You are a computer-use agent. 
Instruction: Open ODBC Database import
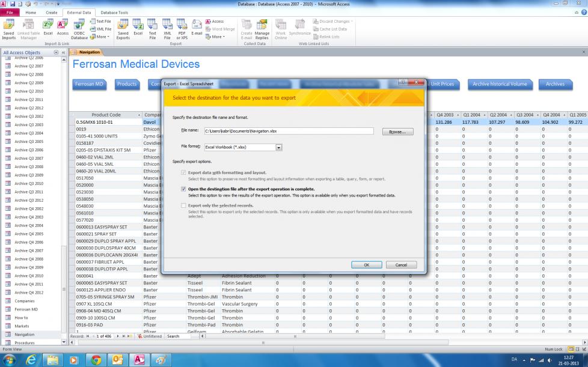coord(79,29)
